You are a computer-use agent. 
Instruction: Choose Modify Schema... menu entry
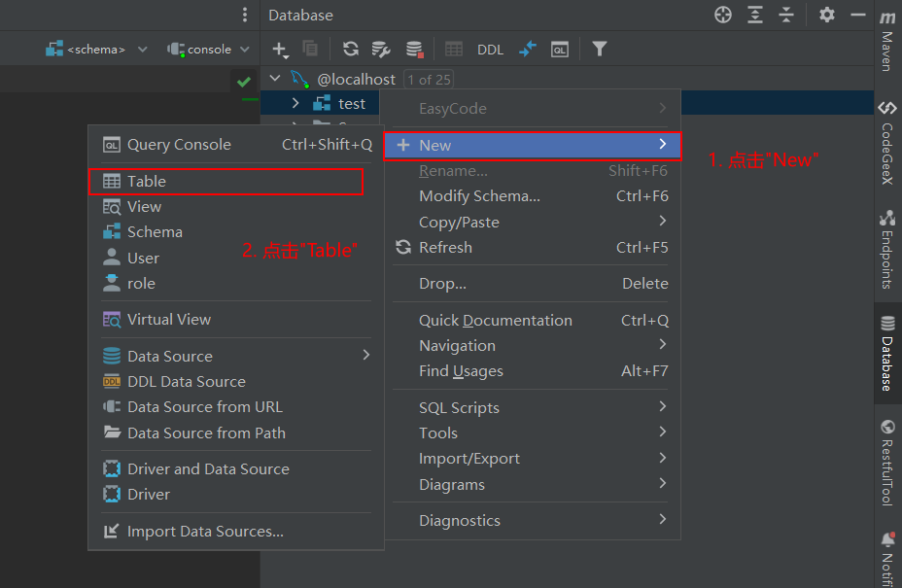coord(532,196)
